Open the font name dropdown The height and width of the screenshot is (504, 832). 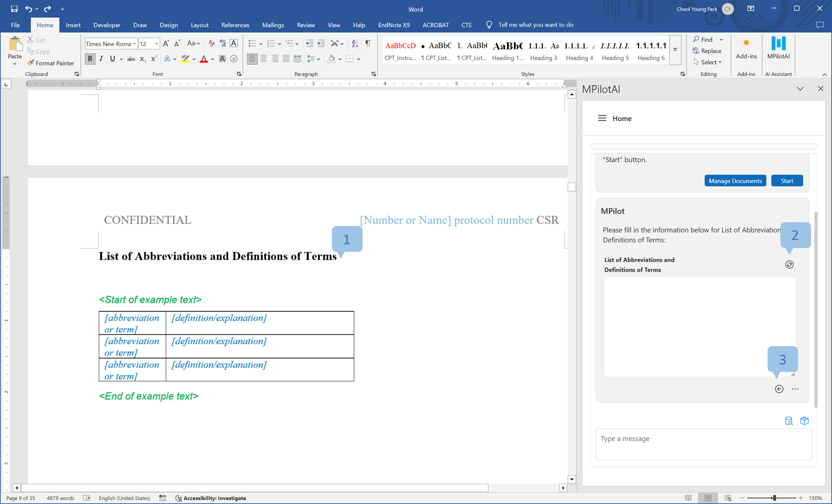[x=134, y=44]
